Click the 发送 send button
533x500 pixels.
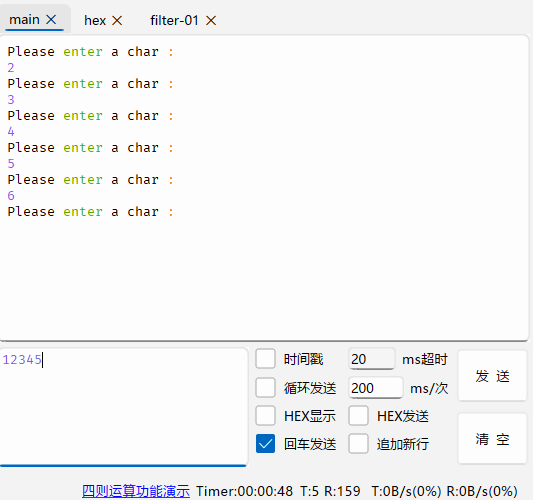pyautogui.click(x=492, y=376)
